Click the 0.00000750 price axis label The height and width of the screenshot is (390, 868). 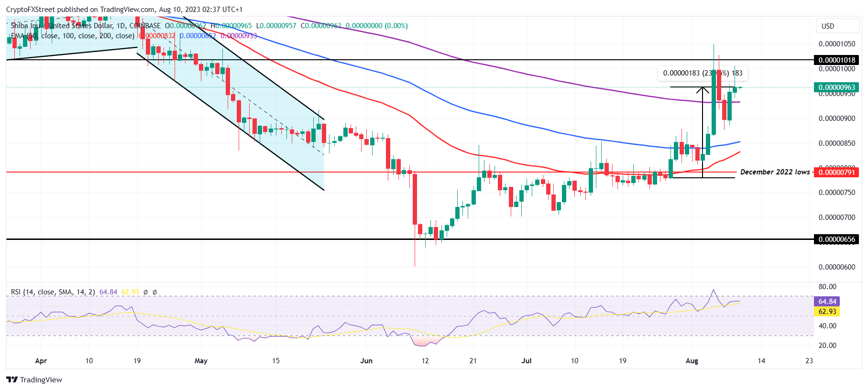836,193
